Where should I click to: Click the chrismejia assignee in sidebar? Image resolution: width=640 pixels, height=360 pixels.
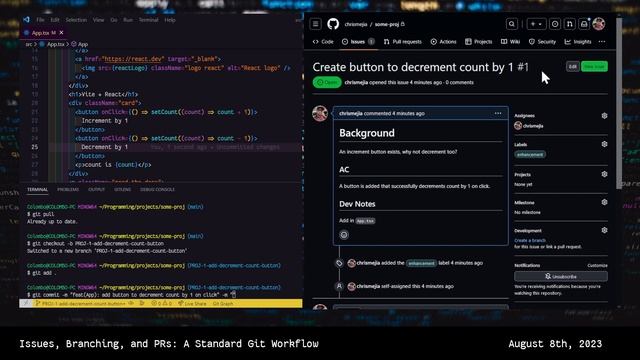[x=529, y=126]
